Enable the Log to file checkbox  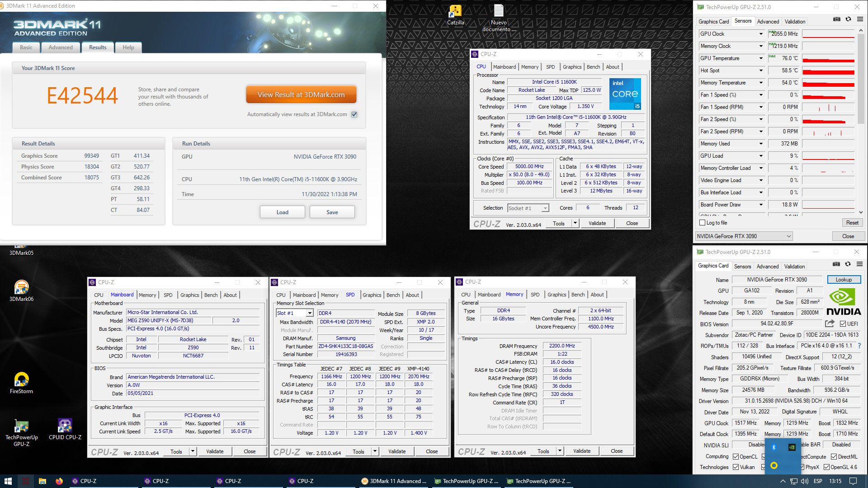[x=702, y=223]
